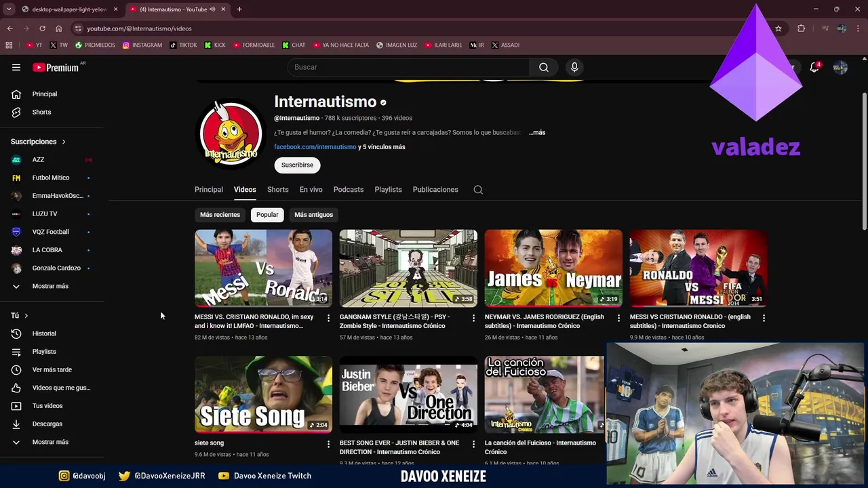Viewport: 868px width, 488px height.
Task: Open a new browser tab
Action: click(x=239, y=9)
